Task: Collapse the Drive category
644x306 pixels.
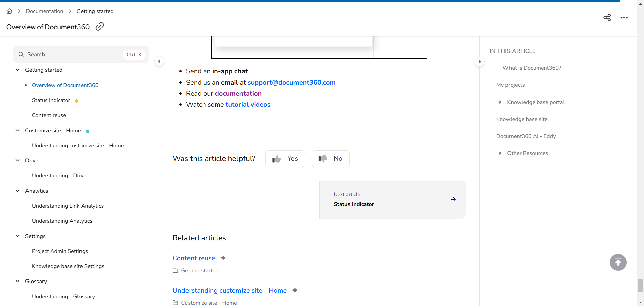Action: coord(18,160)
